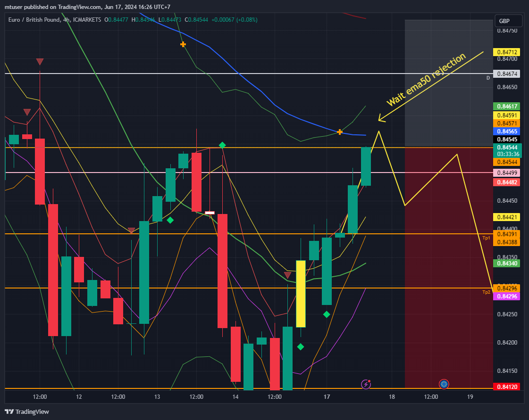The image size is (529, 420).
Task: Click the orange 0.84388 price label
Action: (507, 242)
